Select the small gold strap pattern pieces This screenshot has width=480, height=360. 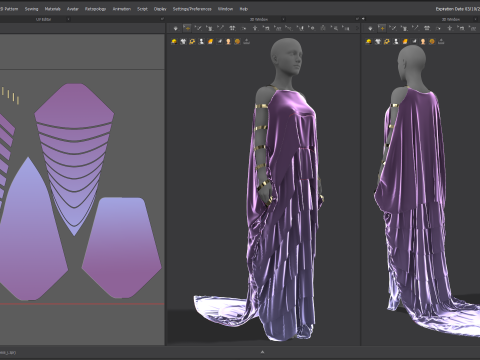pyautogui.click(x=11, y=95)
